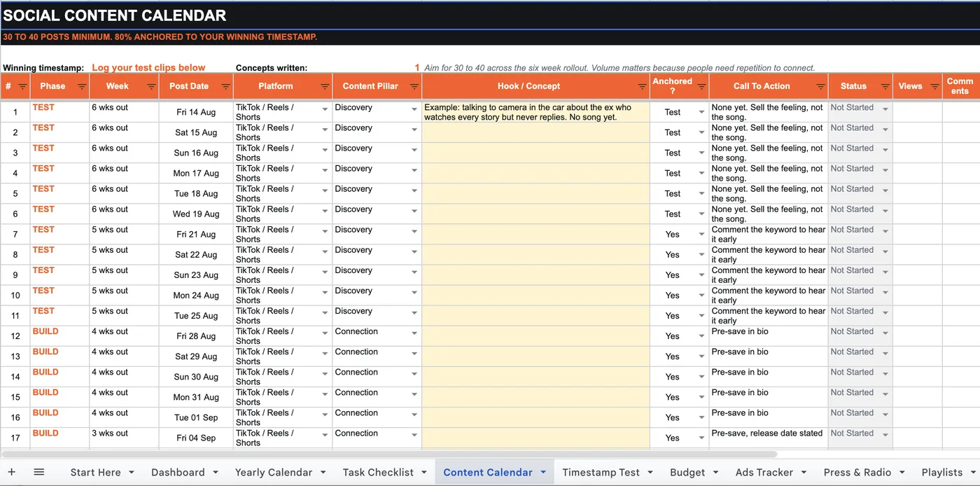980x486 pixels.
Task: Select the 'Comments' column header
Action: 960,86
